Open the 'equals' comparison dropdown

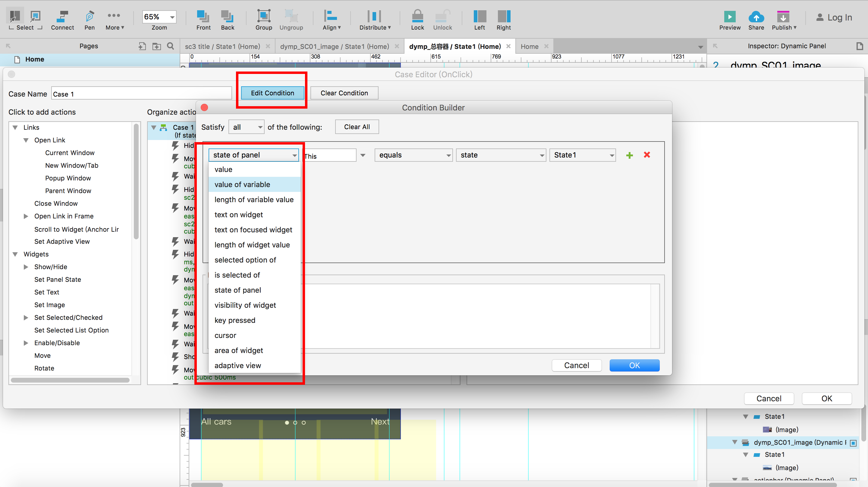(x=414, y=155)
